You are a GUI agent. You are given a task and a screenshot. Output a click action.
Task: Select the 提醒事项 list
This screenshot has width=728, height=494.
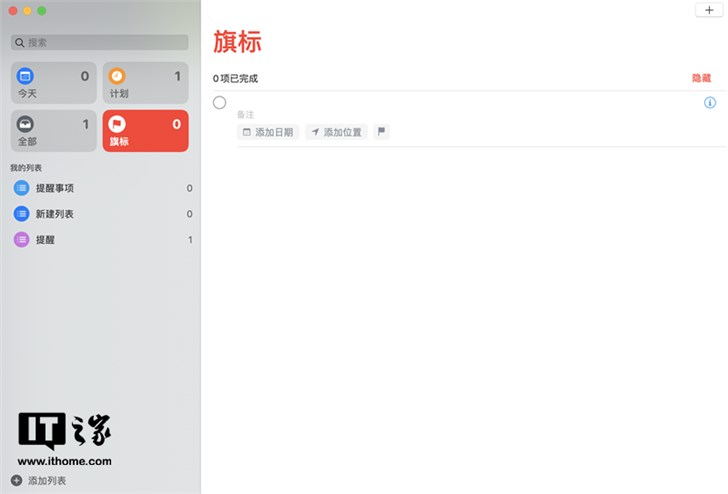(x=102, y=188)
